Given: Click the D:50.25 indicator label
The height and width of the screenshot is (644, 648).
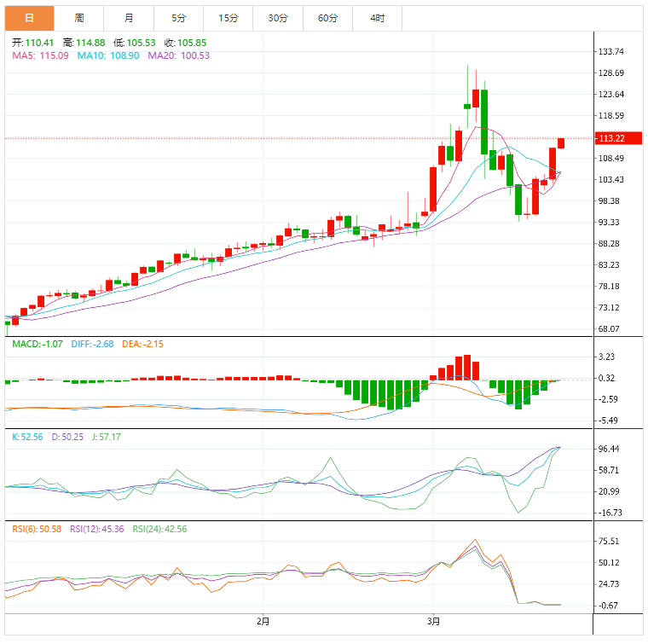Looking at the screenshot, I should 67,438.
